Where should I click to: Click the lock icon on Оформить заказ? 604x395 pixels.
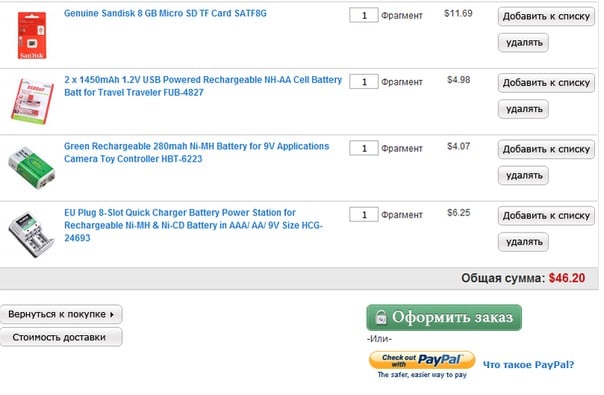pos(381,318)
